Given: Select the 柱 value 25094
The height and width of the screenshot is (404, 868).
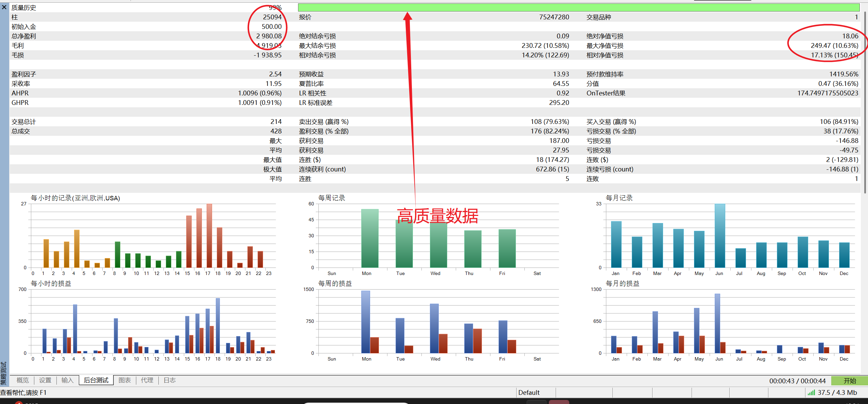Looking at the screenshot, I should pyautogui.click(x=272, y=17).
